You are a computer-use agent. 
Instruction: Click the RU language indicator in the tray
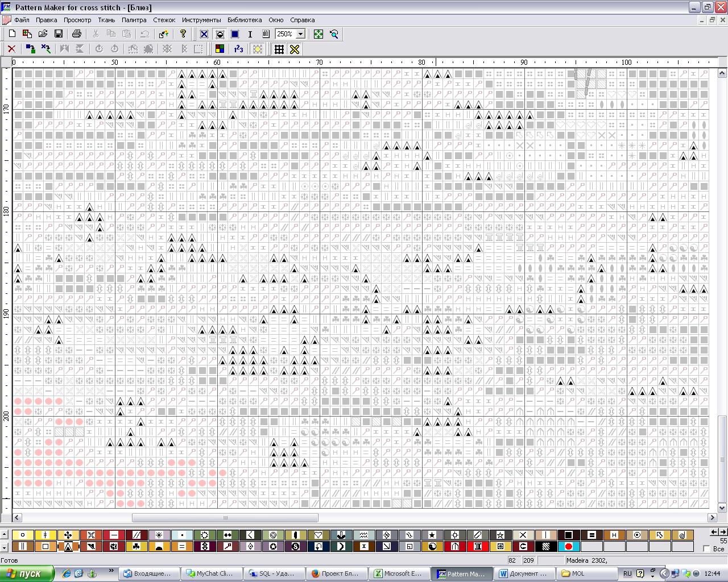coord(627,573)
